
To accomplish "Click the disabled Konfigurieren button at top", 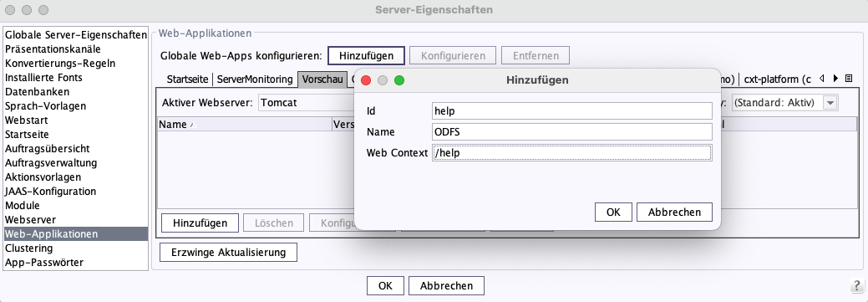I will coord(454,56).
